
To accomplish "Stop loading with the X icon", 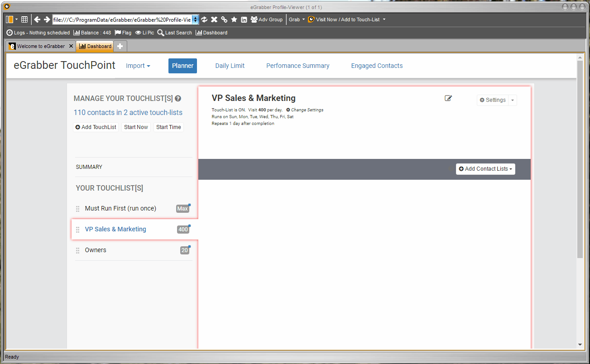I will (x=214, y=19).
